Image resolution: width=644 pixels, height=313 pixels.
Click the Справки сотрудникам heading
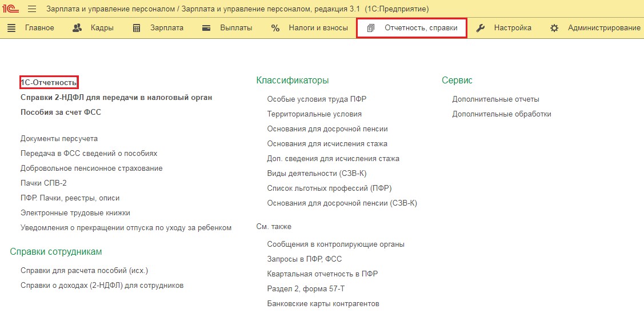[x=56, y=251]
